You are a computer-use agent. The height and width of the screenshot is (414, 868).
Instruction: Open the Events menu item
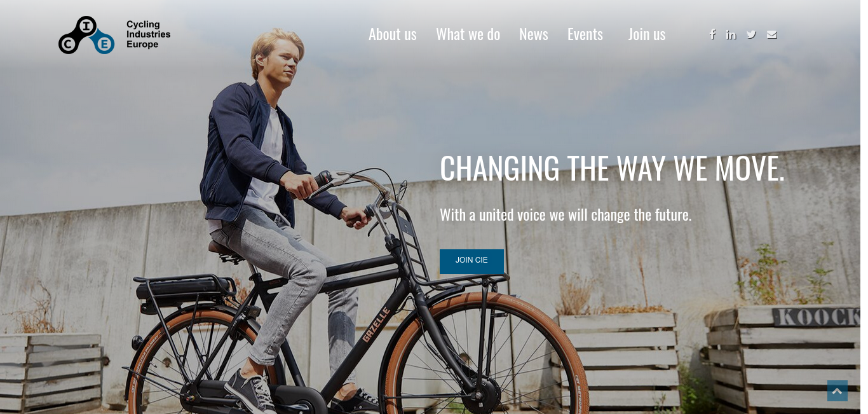(585, 34)
